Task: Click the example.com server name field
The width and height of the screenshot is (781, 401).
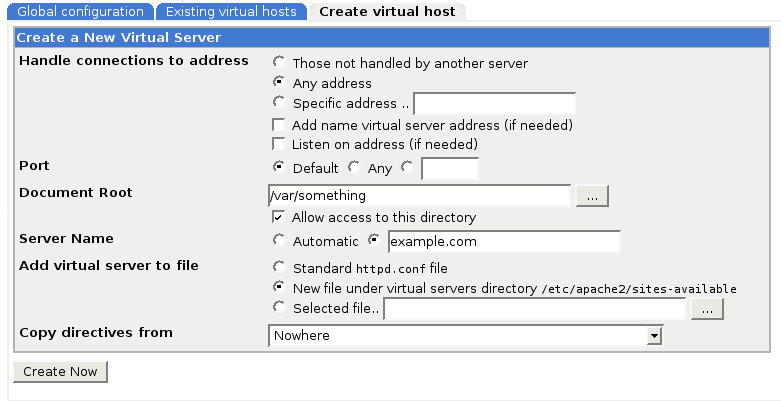Action: (x=503, y=242)
